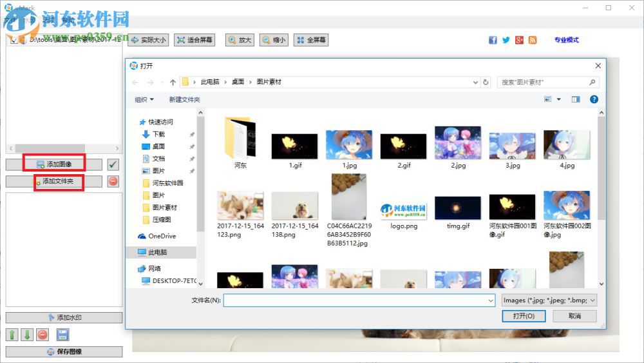Close the 打开 dialog
The height and width of the screenshot is (363, 644).
point(598,66)
